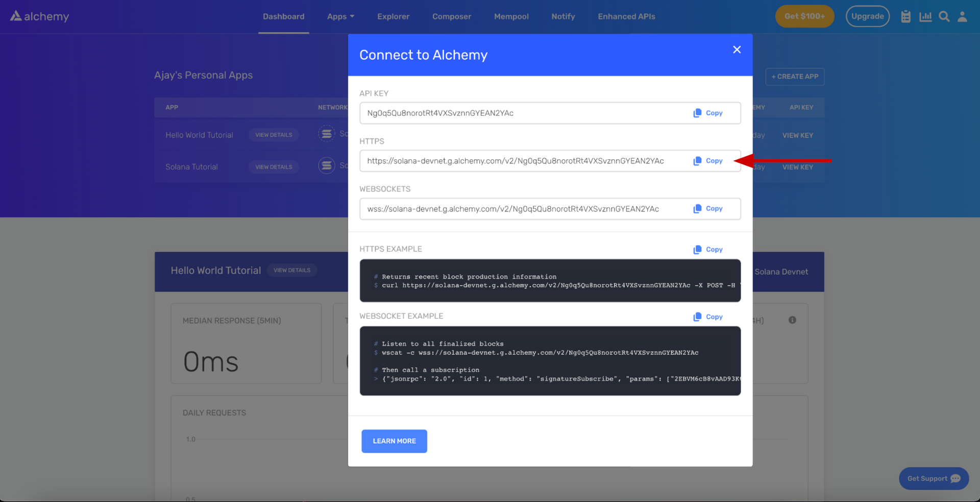Open the bar chart usage icon
This screenshot has width=980, height=502.
tap(925, 16)
